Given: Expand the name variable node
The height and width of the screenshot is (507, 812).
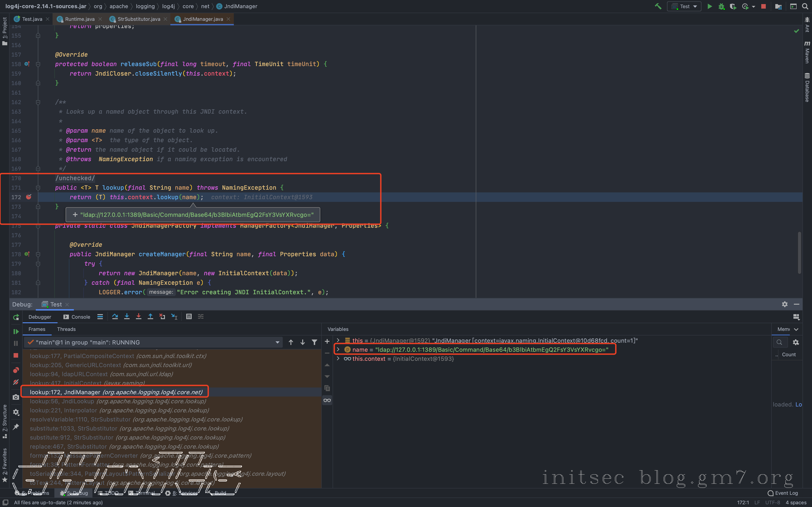Looking at the screenshot, I should click(338, 349).
